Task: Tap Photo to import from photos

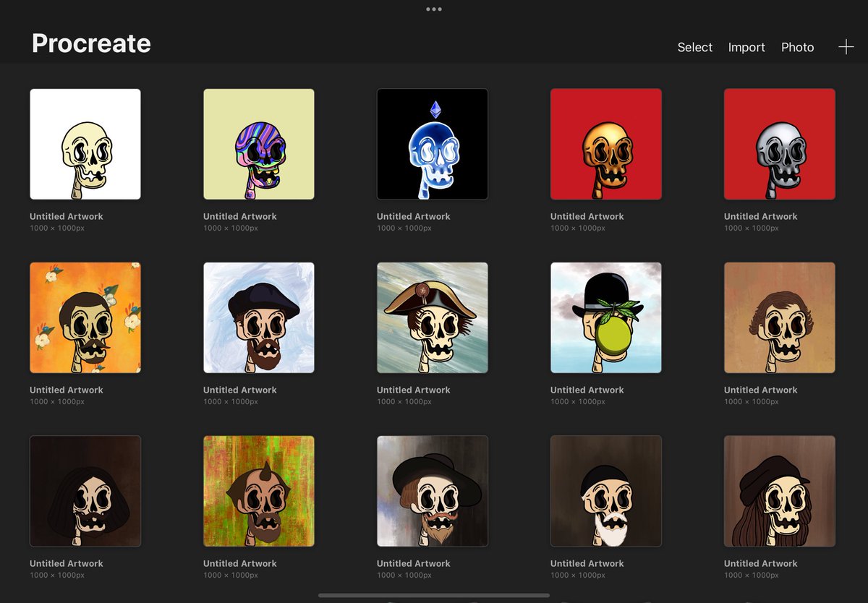Action: 797,47
